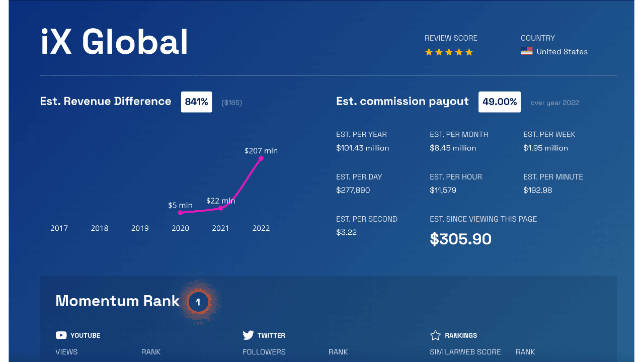This screenshot has height=362, width=644.
Task: Click the iX Global title
Action: point(114,41)
